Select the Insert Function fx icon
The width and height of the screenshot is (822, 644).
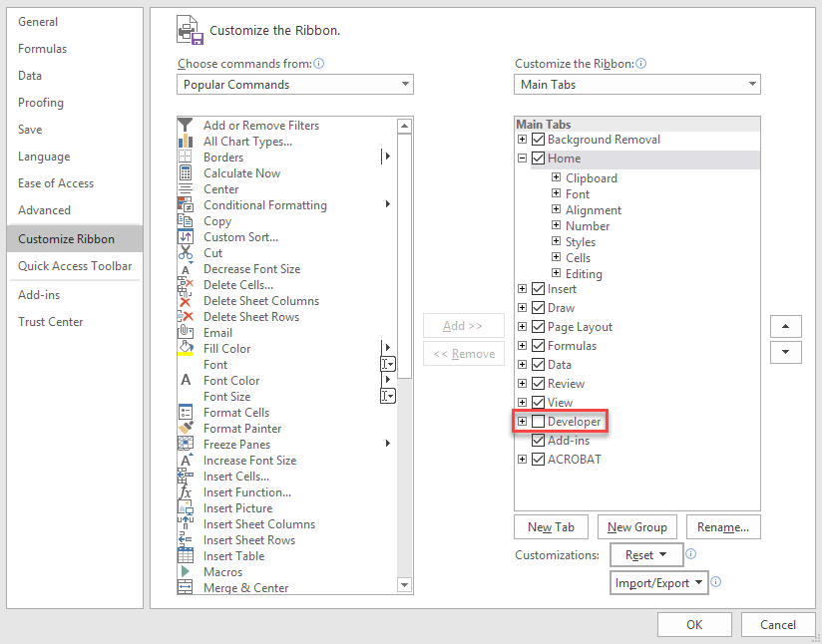tap(185, 492)
